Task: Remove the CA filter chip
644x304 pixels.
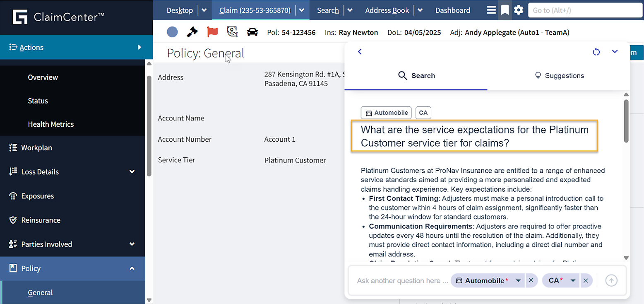Action: point(586,280)
